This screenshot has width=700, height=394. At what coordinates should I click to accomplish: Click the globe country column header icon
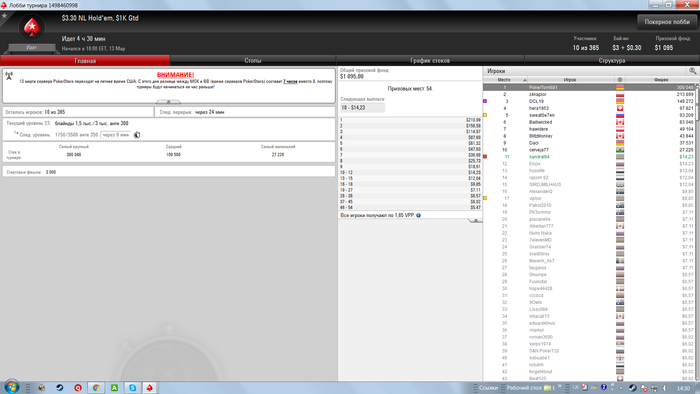pyautogui.click(x=620, y=79)
